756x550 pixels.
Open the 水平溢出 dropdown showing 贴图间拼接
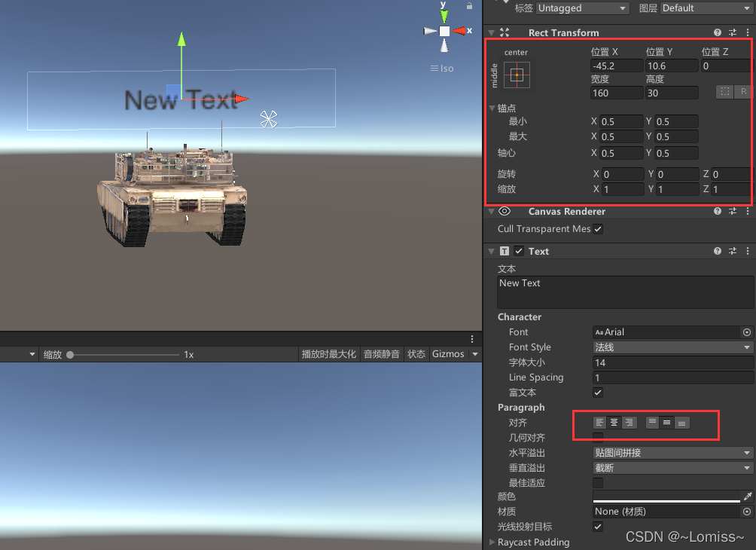tap(670, 452)
